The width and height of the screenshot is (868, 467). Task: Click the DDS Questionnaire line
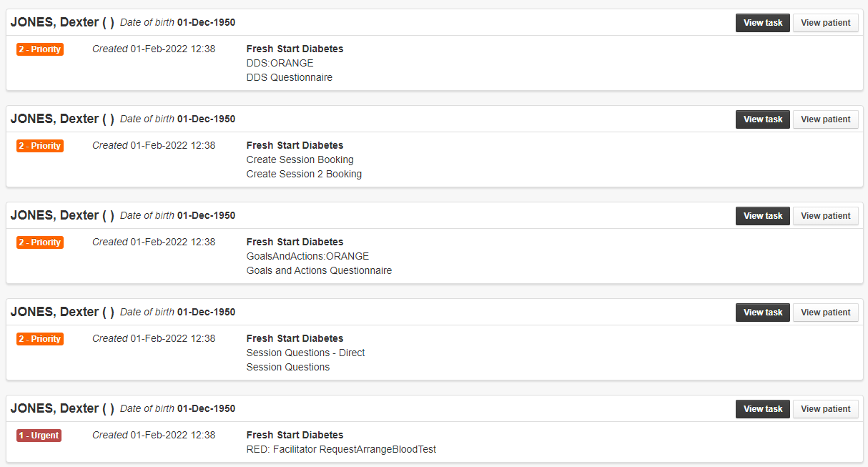coord(290,77)
